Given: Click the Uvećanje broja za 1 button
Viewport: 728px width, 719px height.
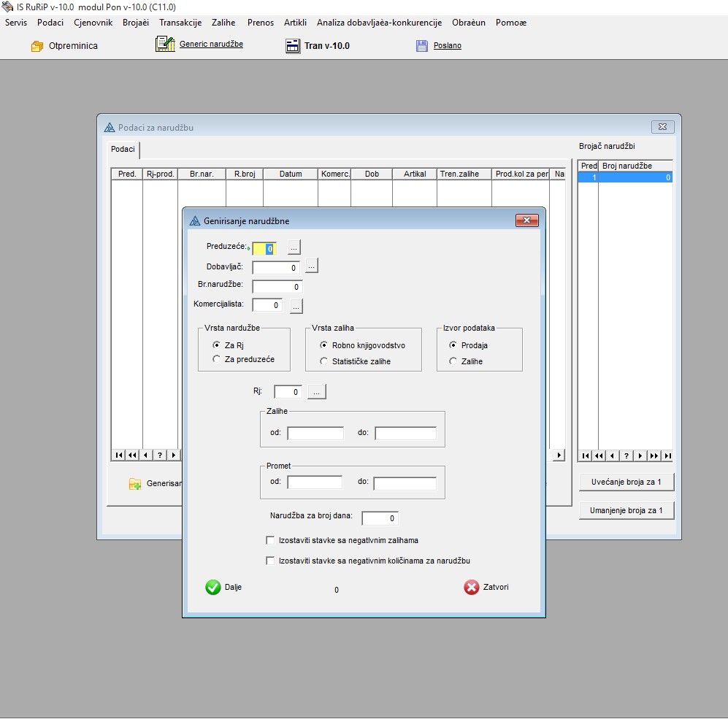Looking at the screenshot, I should 626,482.
